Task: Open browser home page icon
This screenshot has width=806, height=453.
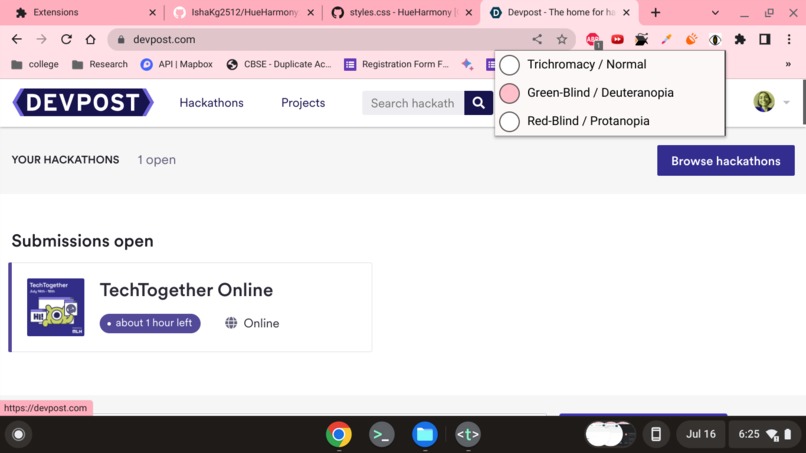Action: 90,39
